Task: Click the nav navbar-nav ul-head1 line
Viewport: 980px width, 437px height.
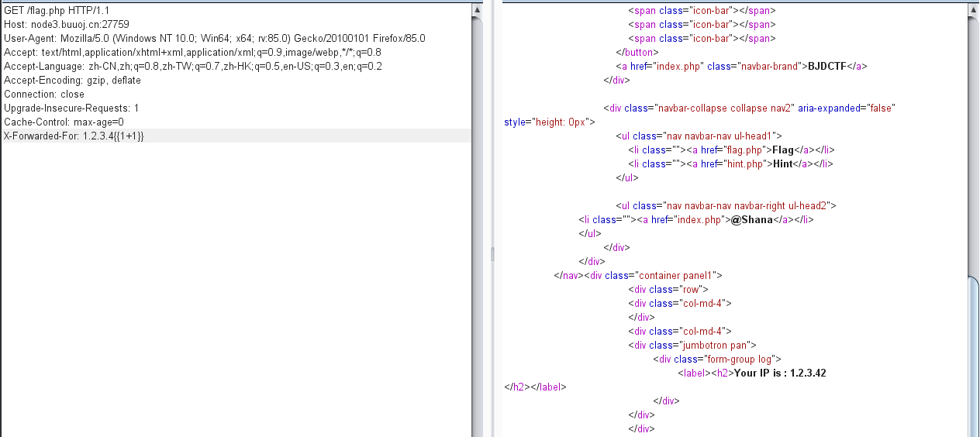Action: 699,136
